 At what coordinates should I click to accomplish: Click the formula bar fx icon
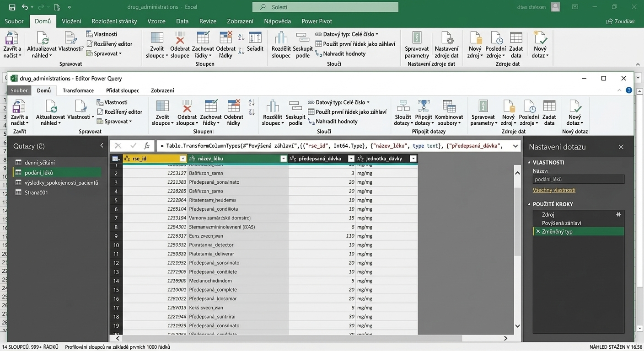click(147, 146)
